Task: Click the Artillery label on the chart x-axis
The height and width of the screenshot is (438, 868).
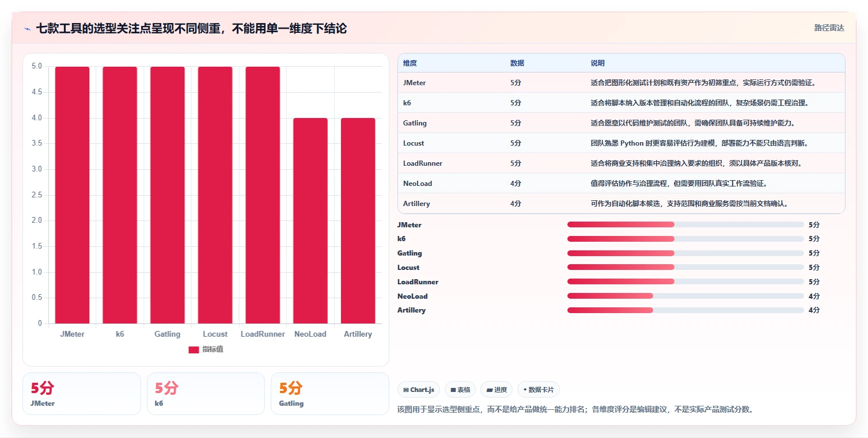Action: pos(358,334)
